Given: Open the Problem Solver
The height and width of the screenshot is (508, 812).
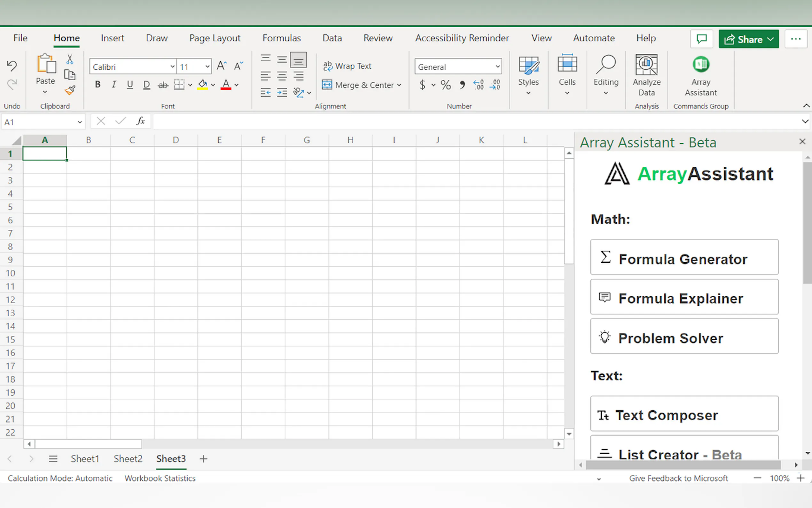Looking at the screenshot, I should click(684, 337).
